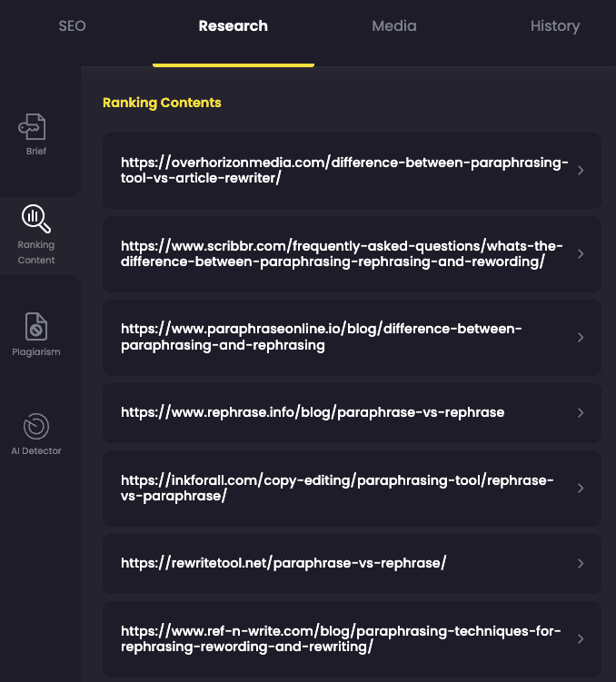Open the Brief sidebar icon

(32, 126)
